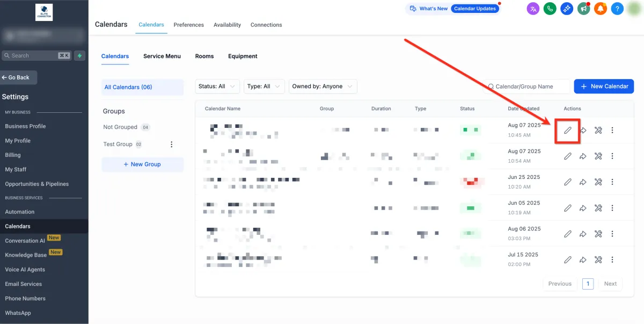
Task: Click the Elite Connector logo
Action: (44, 12)
